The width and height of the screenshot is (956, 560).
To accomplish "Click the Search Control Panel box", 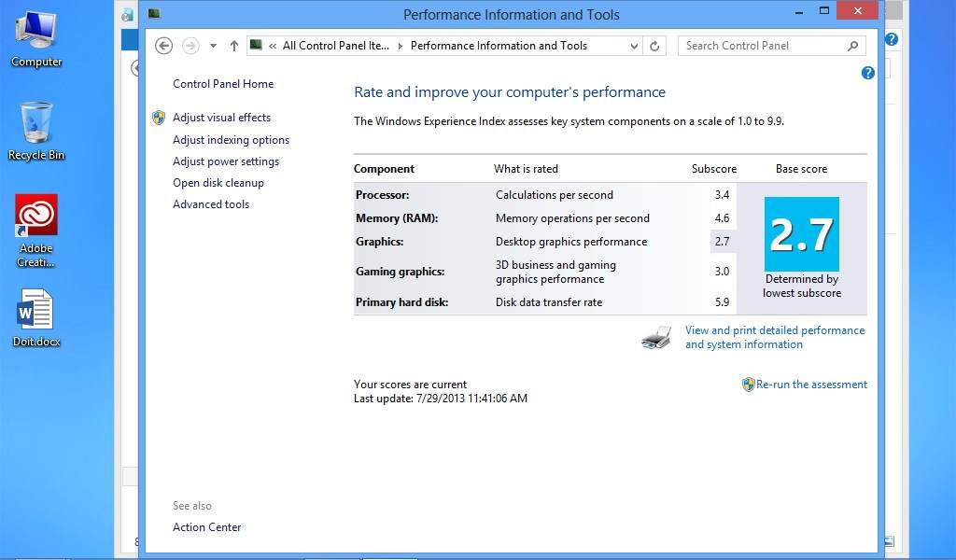I will 771,46.
